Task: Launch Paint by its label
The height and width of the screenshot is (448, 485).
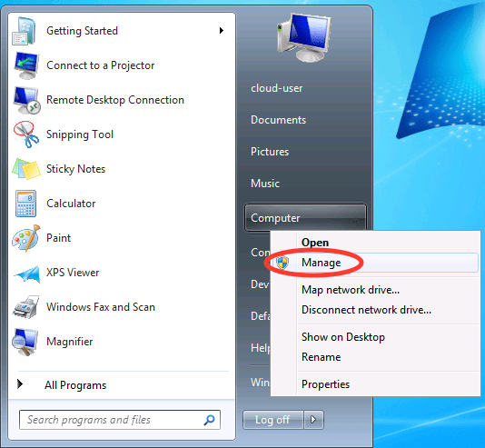Action: point(58,238)
